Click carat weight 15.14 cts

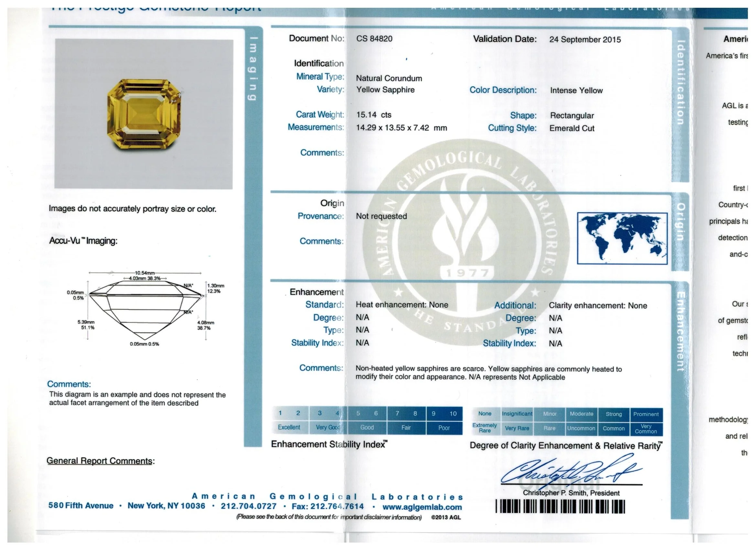point(374,115)
